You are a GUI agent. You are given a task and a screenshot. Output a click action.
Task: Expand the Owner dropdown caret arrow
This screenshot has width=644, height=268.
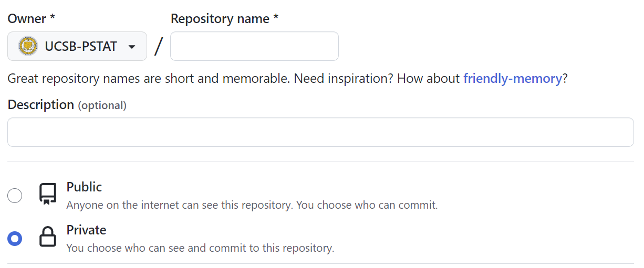pyautogui.click(x=132, y=47)
